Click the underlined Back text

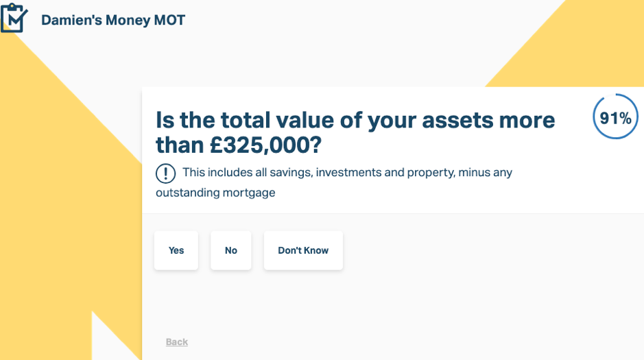[x=177, y=342]
